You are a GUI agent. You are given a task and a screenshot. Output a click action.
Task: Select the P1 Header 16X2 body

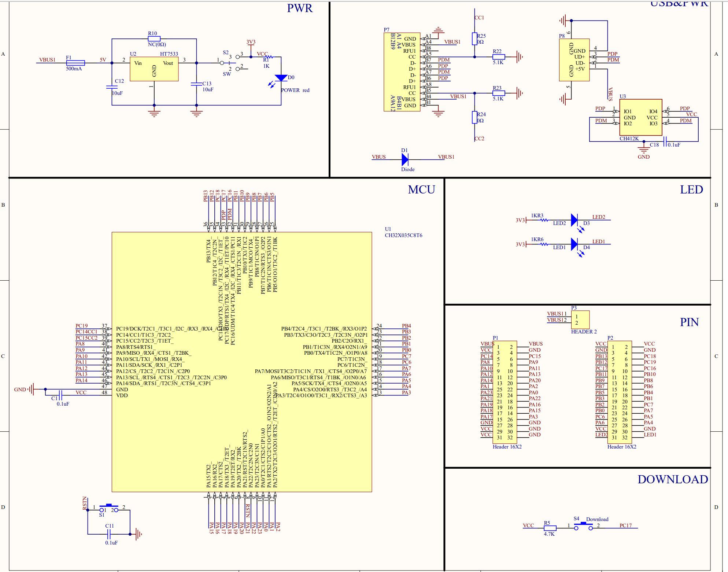[x=505, y=392]
